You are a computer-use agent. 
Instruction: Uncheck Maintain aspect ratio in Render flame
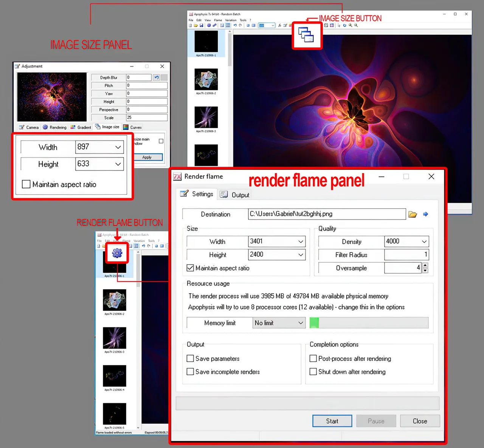190,268
